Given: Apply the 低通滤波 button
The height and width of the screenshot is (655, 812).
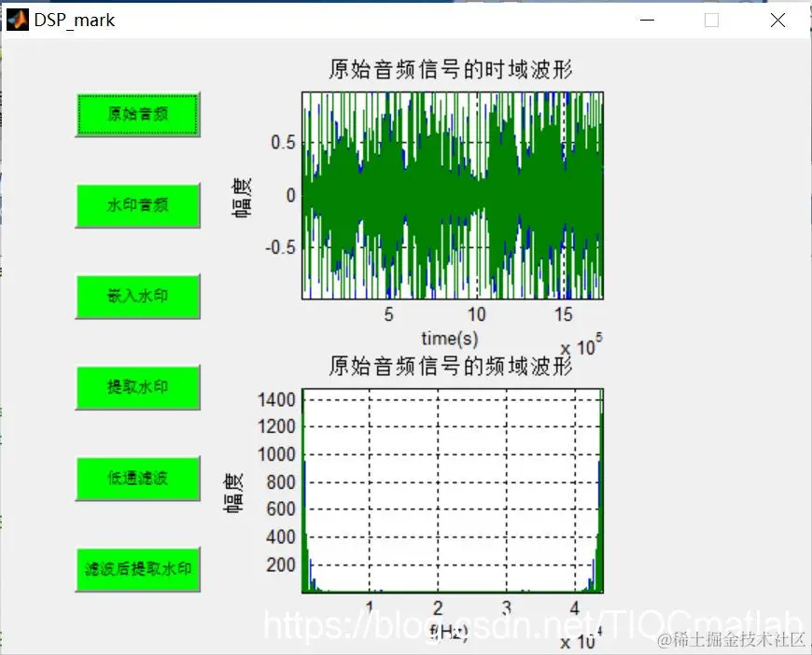Looking at the screenshot, I should (138, 479).
